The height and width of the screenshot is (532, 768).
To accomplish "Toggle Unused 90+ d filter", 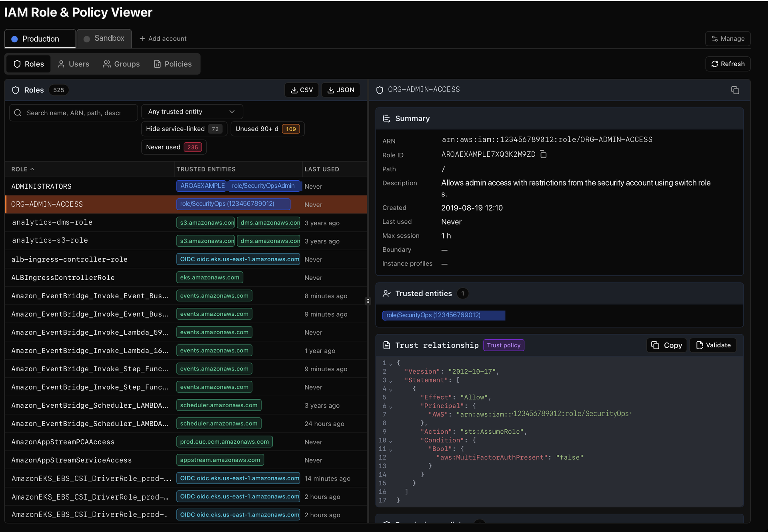I will tap(267, 129).
